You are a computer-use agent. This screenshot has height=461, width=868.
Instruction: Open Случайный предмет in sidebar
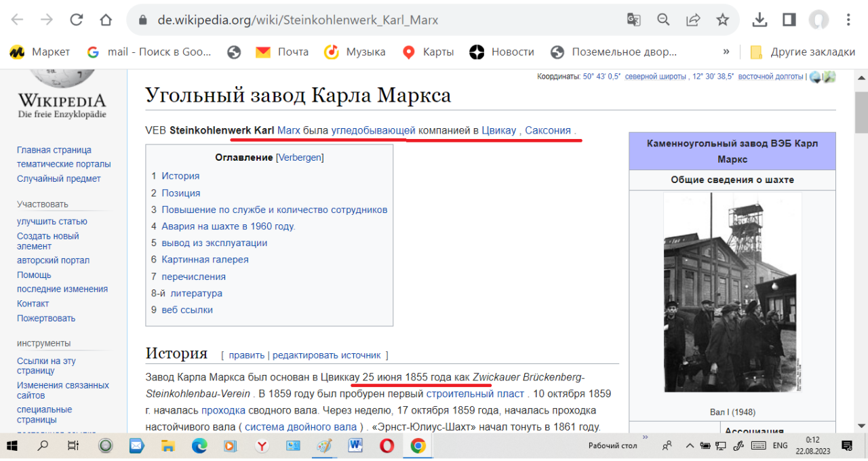tap(59, 178)
